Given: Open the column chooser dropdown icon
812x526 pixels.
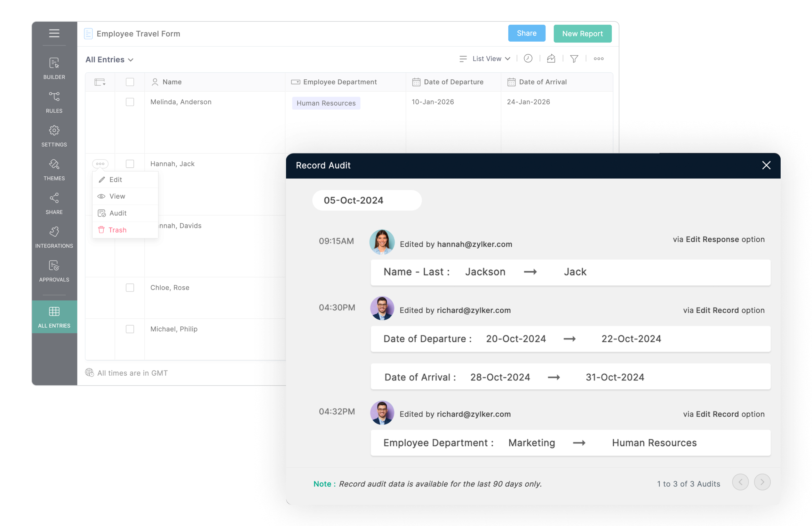Looking at the screenshot, I should [100, 82].
